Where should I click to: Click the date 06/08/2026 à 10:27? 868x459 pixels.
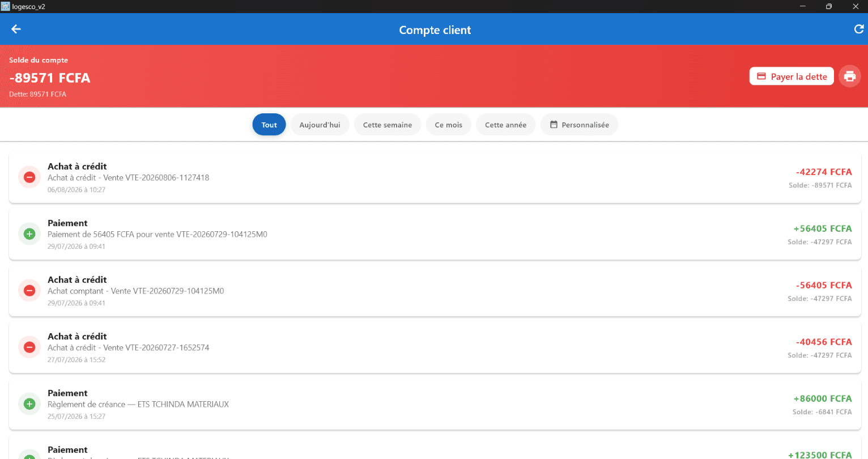point(76,190)
